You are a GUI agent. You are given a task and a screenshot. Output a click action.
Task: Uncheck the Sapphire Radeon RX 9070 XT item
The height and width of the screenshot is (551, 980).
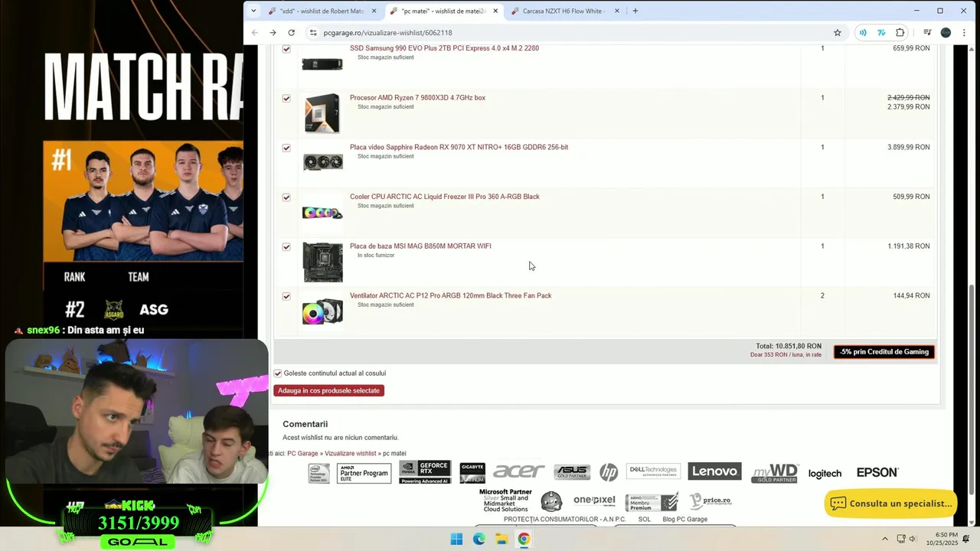[x=286, y=148]
